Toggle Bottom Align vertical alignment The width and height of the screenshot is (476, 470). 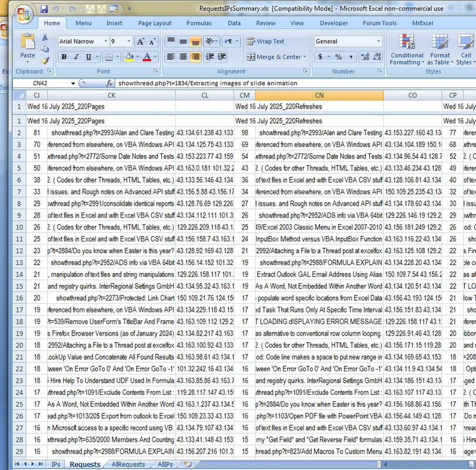[195, 41]
